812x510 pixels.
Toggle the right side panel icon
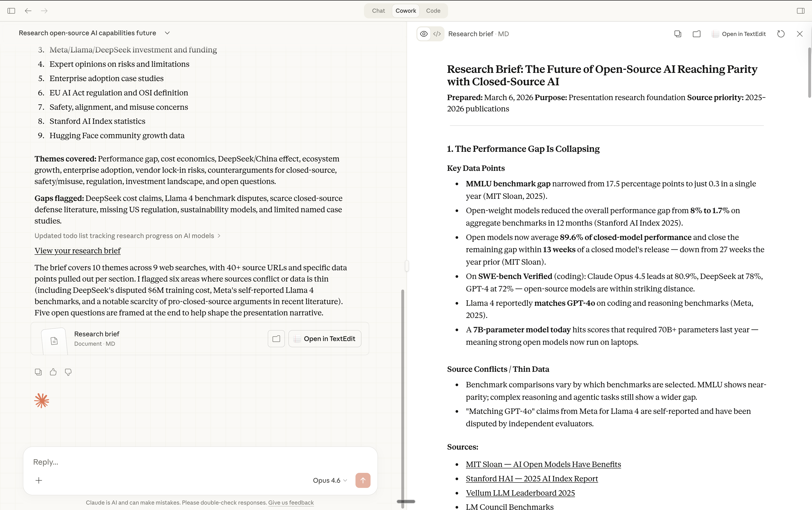(800, 11)
